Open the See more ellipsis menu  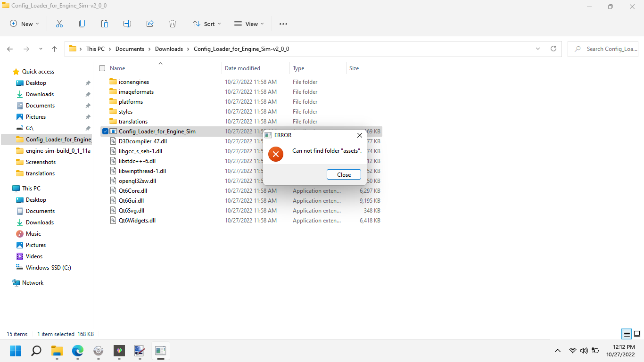pyautogui.click(x=283, y=24)
